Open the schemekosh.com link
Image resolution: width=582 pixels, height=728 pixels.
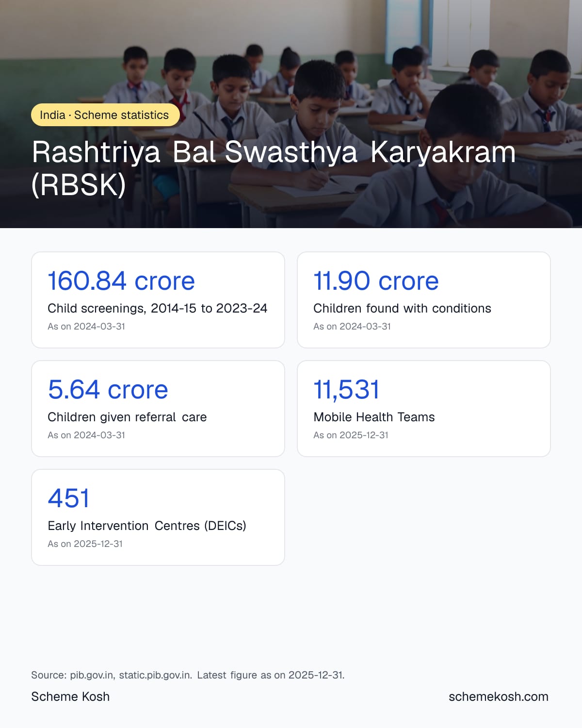click(499, 696)
